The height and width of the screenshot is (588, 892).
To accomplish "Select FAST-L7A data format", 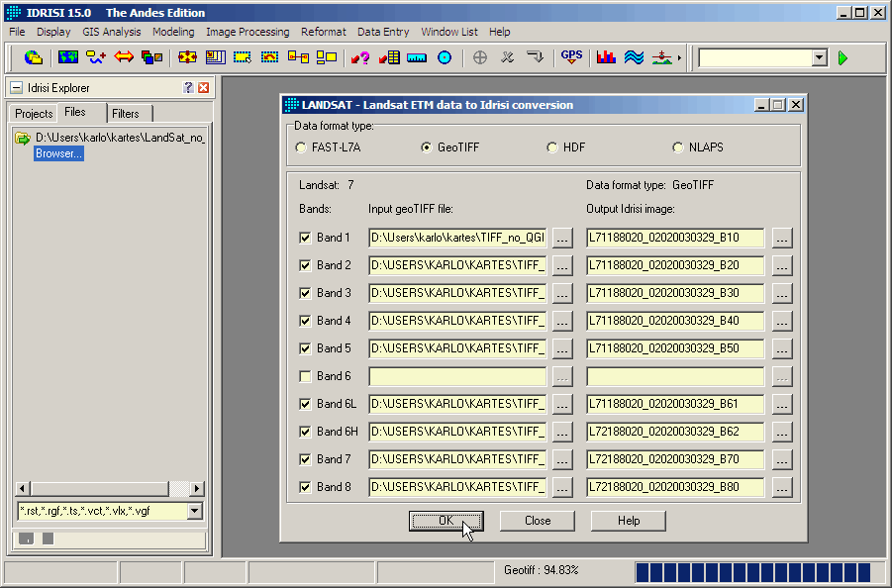I will pos(301,147).
